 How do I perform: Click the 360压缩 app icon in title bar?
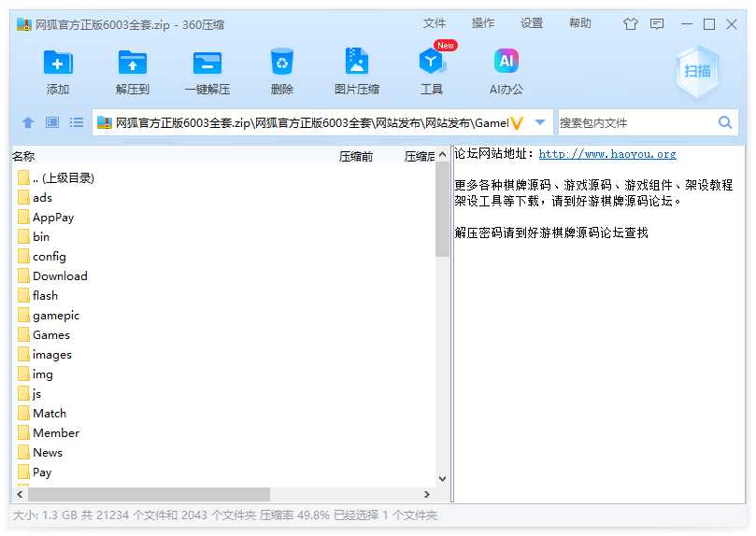click(x=24, y=24)
